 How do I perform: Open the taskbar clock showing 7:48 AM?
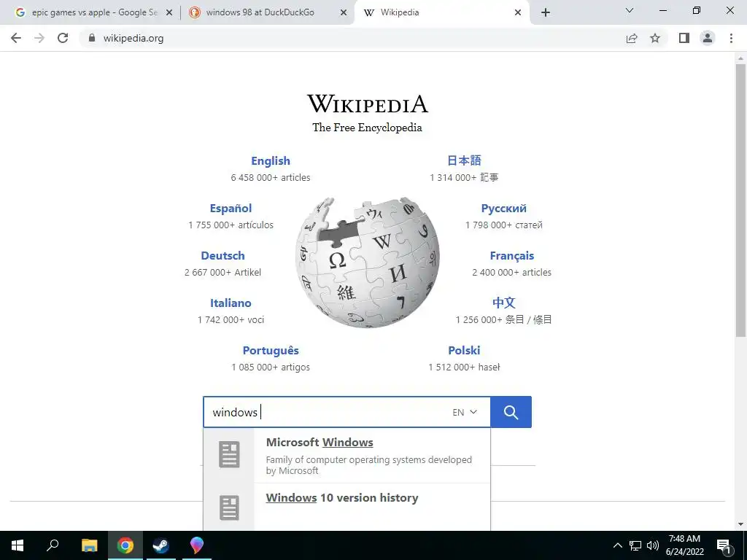pyautogui.click(x=684, y=545)
